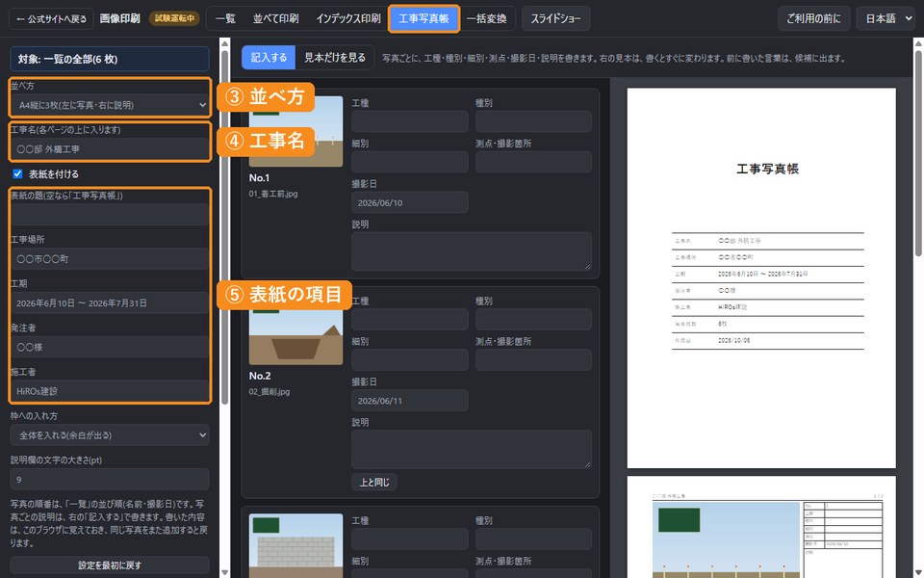Click the 試験運転中 badge
The height and width of the screenshot is (578, 924).
click(174, 19)
